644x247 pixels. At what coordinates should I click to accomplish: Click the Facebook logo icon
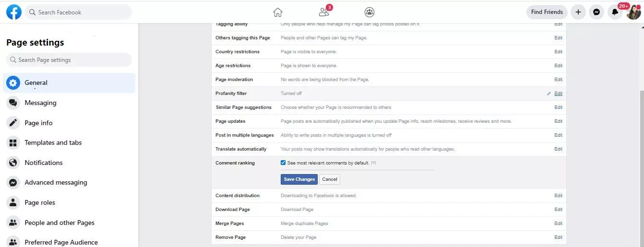[x=14, y=12]
